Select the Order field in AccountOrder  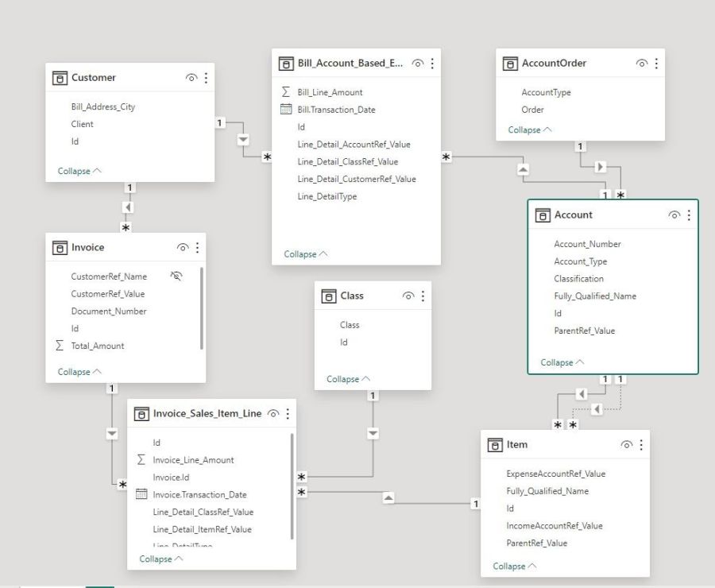(532, 110)
